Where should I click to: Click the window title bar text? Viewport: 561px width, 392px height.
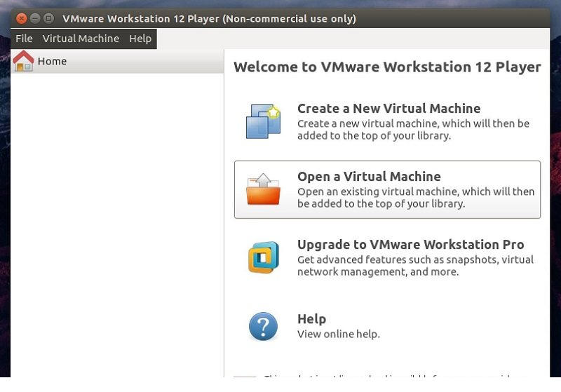pos(209,19)
